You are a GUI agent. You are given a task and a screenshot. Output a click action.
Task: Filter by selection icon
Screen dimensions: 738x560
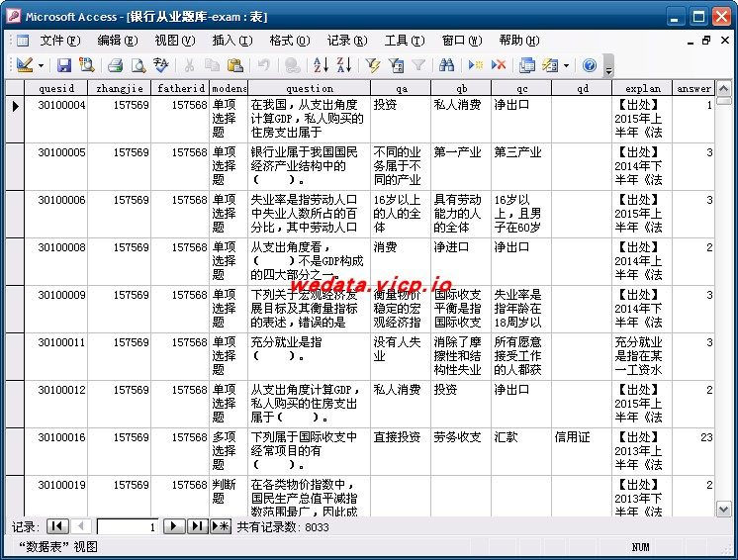[373, 65]
